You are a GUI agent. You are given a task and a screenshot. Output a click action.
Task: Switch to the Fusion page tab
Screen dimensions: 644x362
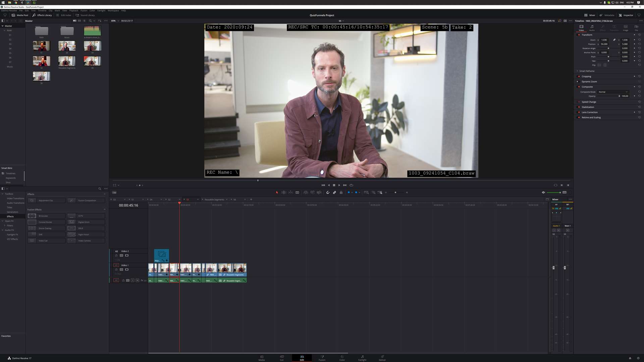pyautogui.click(x=322, y=358)
